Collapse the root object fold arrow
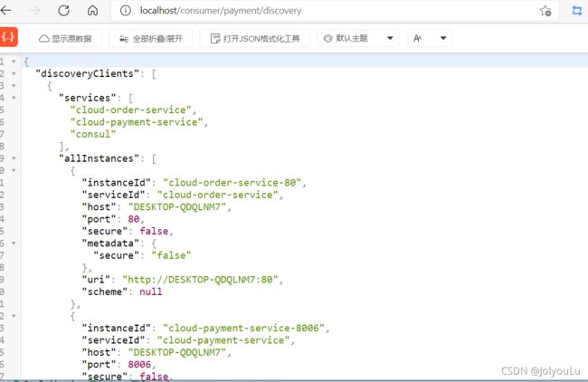 [x=14, y=62]
